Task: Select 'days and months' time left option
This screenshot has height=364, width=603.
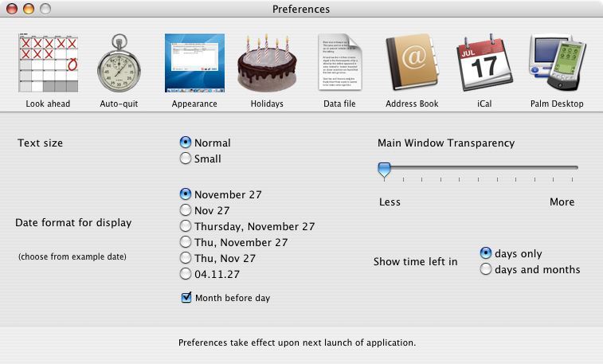Action: click(x=486, y=269)
